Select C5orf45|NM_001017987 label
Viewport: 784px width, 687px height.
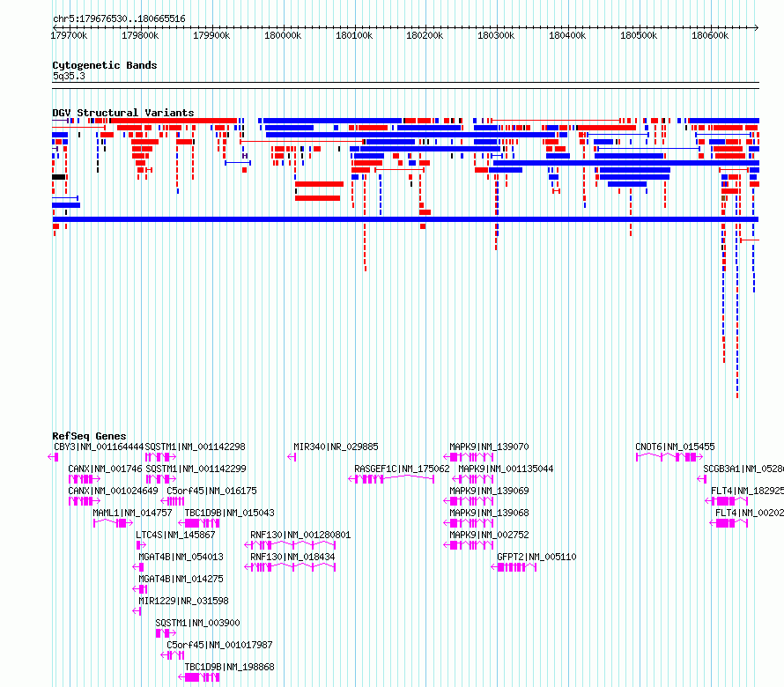pyautogui.click(x=219, y=645)
